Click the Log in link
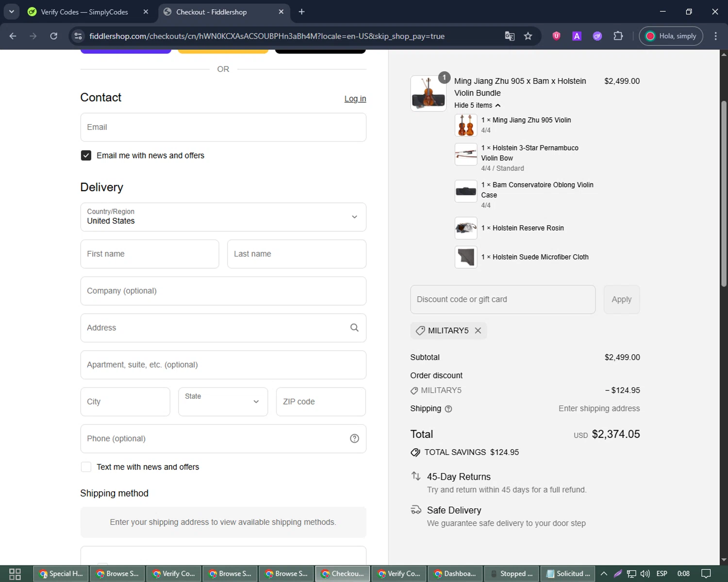728x582 pixels. (355, 98)
